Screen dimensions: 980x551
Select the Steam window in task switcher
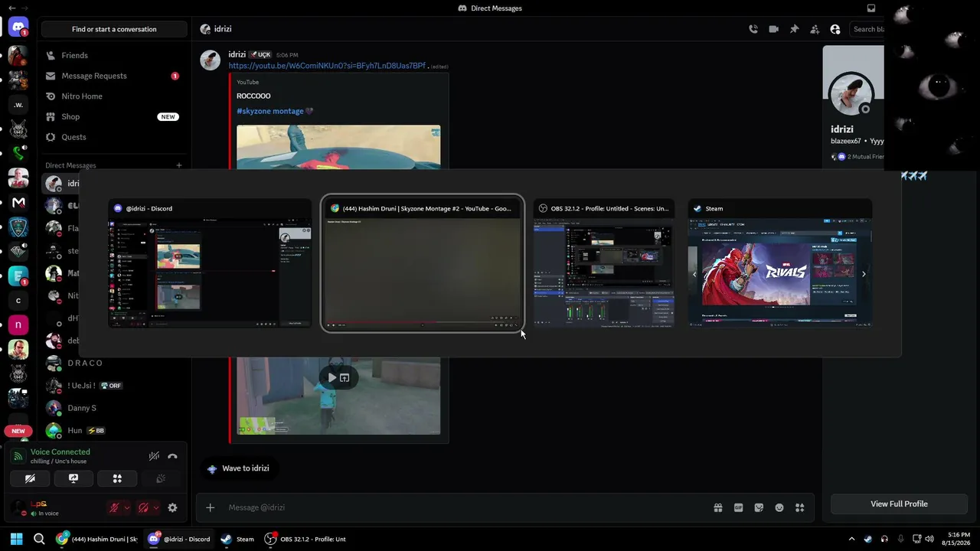(x=779, y=263)
